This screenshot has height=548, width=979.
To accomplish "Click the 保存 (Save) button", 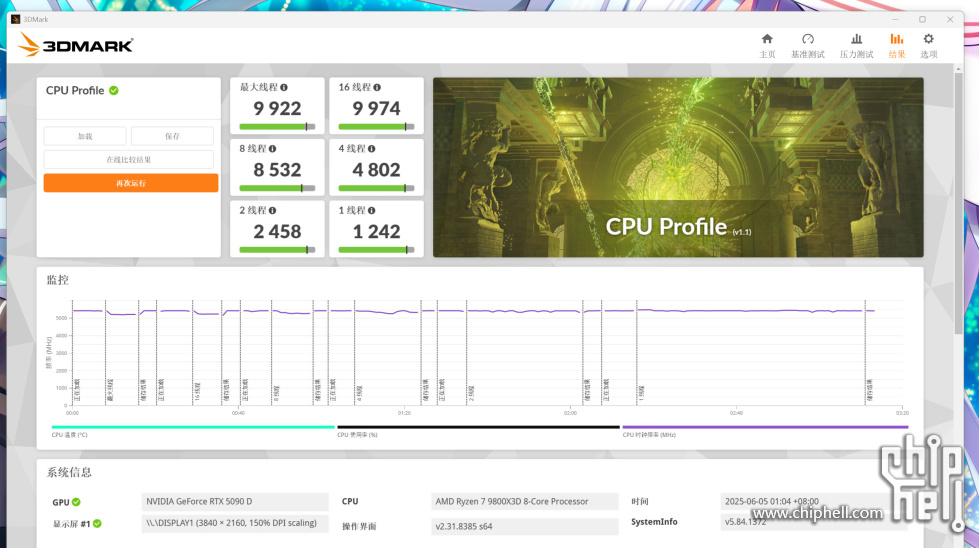I will [x=172, y=136].
